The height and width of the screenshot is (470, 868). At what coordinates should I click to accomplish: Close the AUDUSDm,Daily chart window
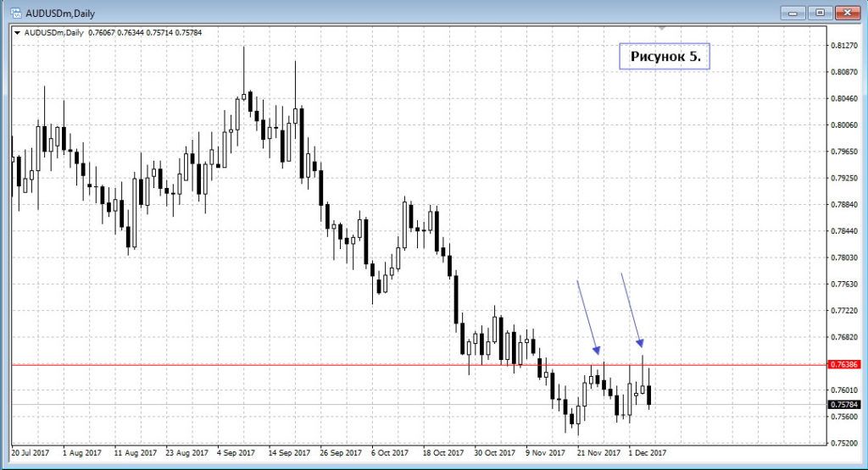click(848, 12)
